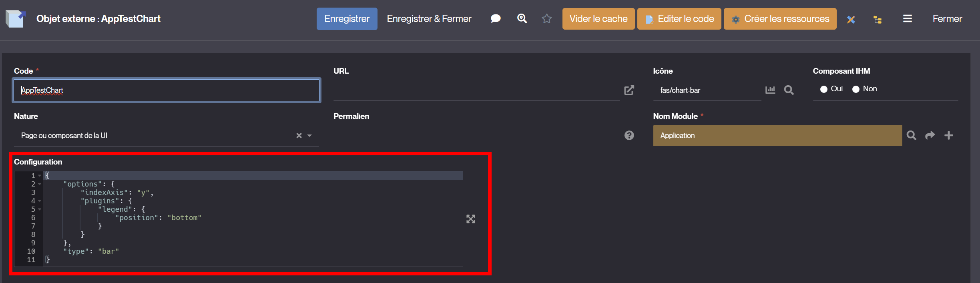The width and height of the screenshot is (980, 283).
Task: Click into the Code input field
Action: coord(167,90)
